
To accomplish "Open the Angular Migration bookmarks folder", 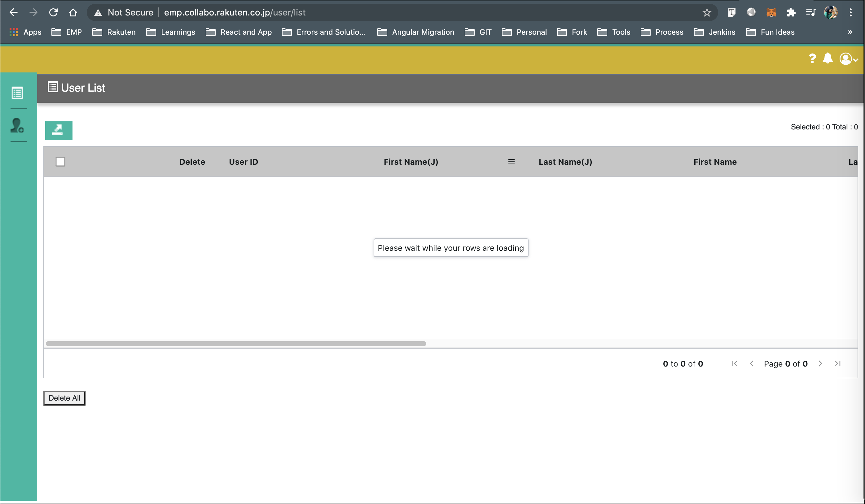I will [x=416, y=32].
